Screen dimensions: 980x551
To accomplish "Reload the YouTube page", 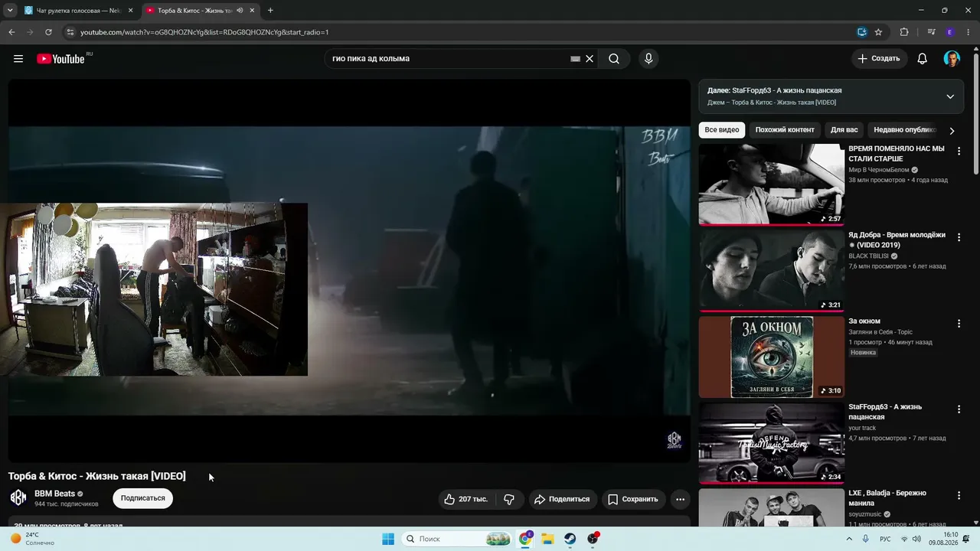I will click(48, 32).
